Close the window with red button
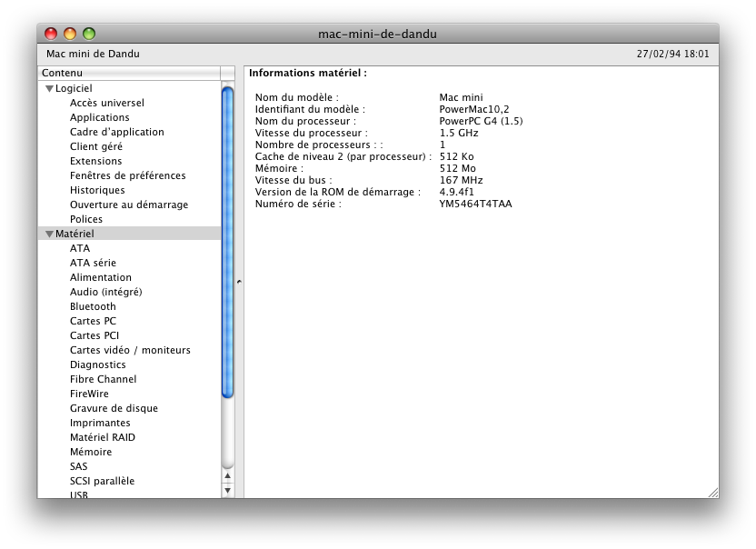The image size is (756, 549). (51, 34)
